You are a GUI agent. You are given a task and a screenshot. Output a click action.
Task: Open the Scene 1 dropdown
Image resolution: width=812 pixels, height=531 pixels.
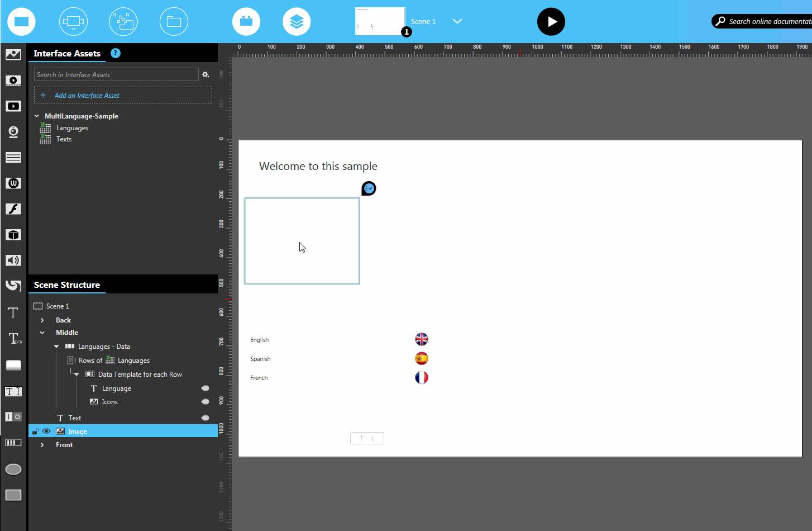tap(457, 21)
